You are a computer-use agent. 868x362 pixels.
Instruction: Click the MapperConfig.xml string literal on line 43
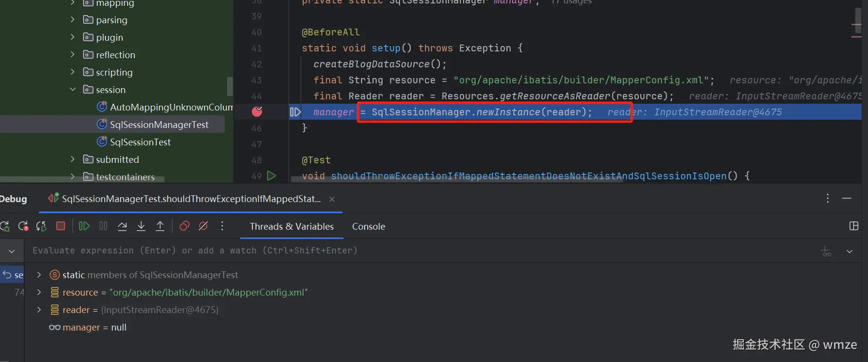[581, 80]
